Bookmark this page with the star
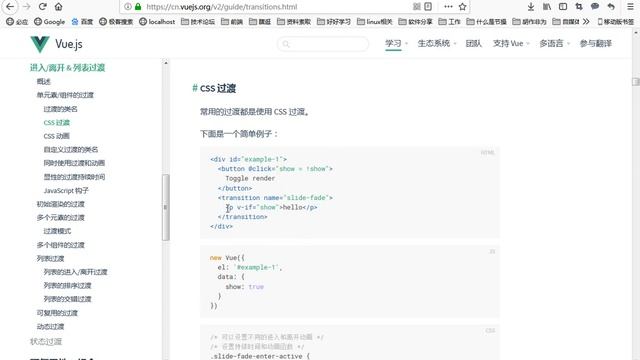This screenshot has width=640, height=360. (x=462, y=7)
